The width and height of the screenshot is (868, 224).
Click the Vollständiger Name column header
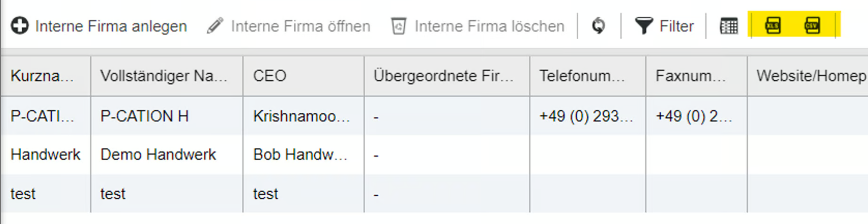point(164,76)
